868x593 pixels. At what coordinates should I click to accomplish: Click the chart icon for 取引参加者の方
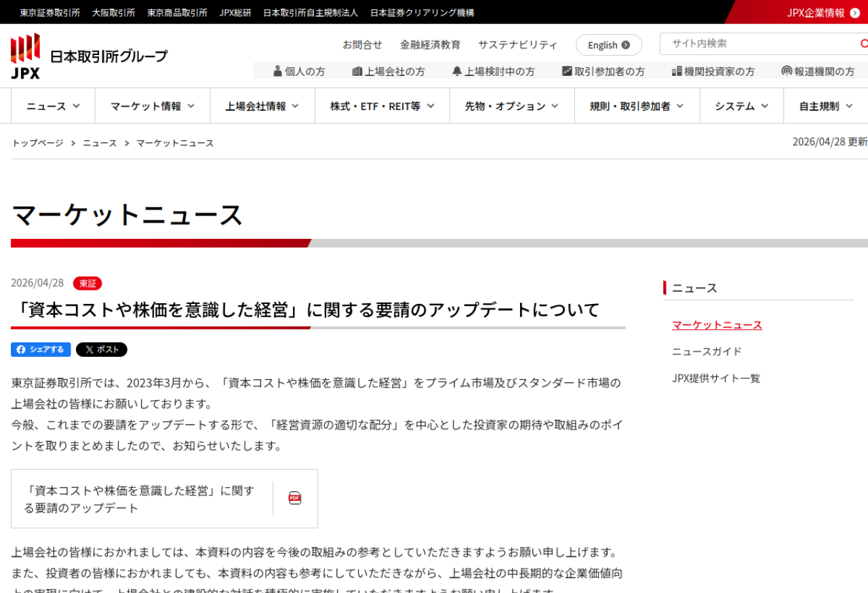coord(567,71)
